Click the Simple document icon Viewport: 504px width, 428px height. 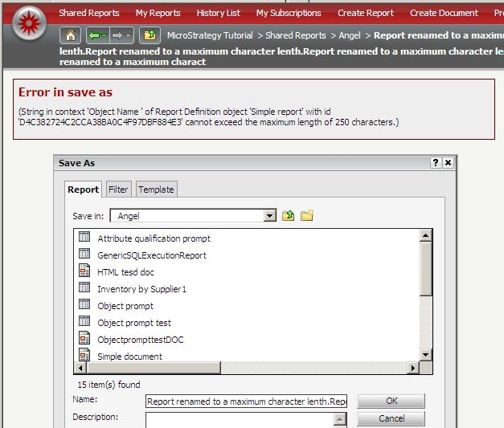[84, 355]
